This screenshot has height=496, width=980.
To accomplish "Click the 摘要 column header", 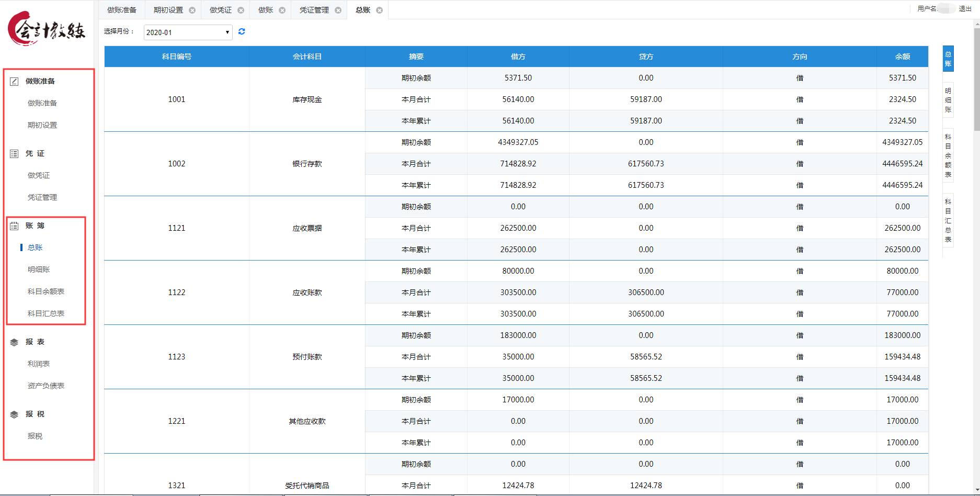I will coord(416,57).
